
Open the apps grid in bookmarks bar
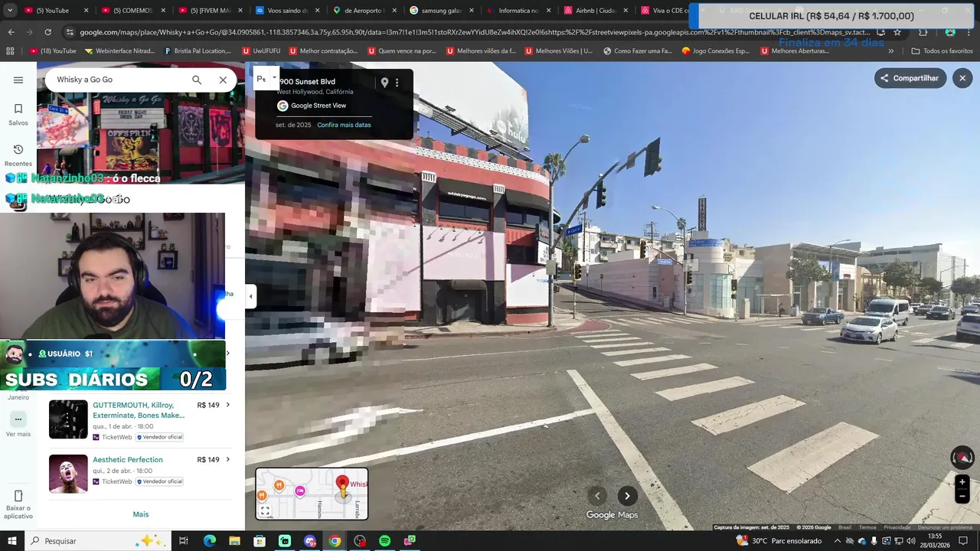[x=10, y=51]
